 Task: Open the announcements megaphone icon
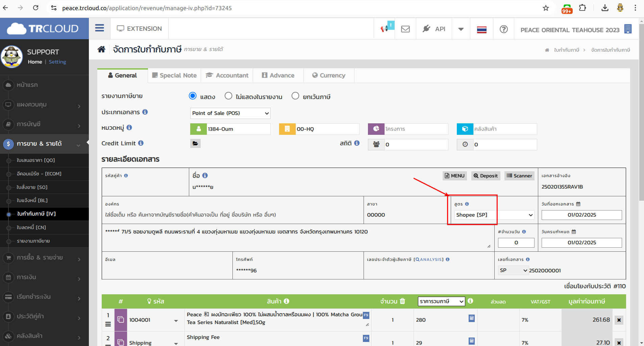[385, 29]
